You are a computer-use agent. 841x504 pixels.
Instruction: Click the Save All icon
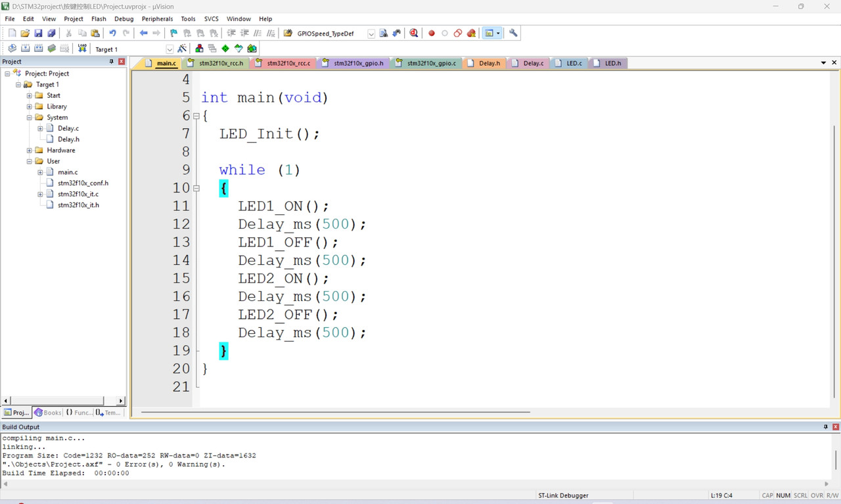pos(51,33)
